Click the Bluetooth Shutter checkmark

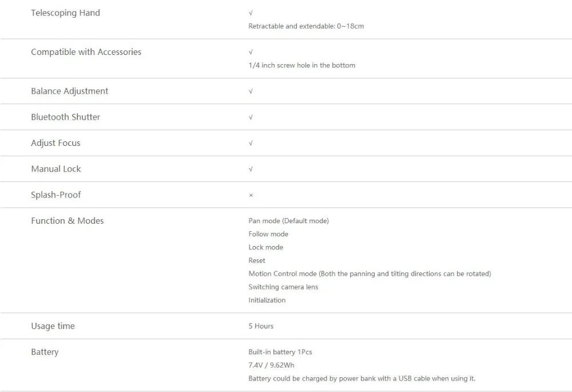pyautogui.click(x=251, y=117)
